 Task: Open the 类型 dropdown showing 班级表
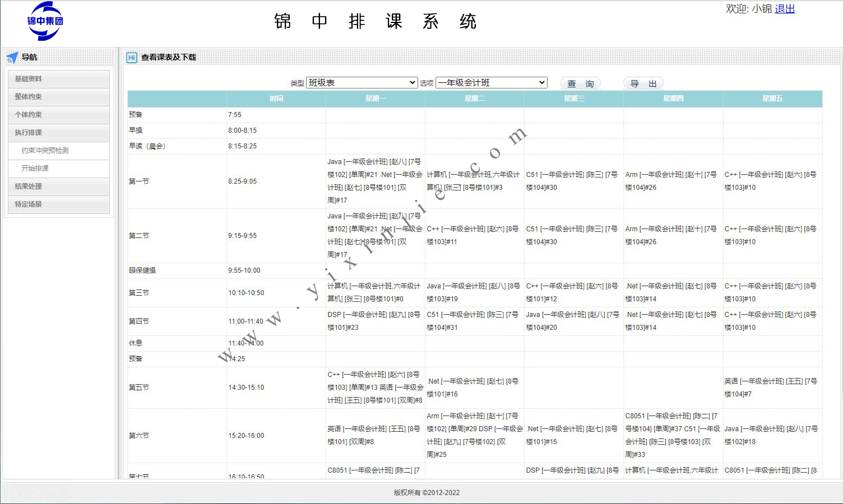pyautogui.click(x=362, y=83)
